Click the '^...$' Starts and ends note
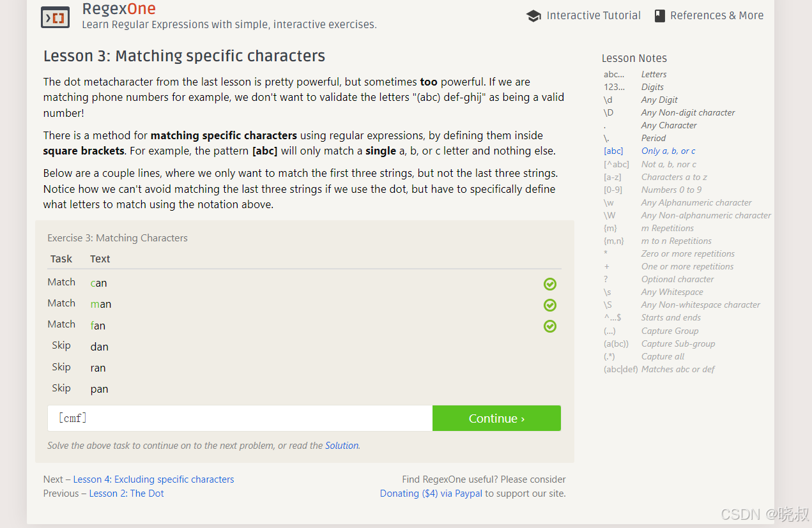The width and height of the screenshot is (812, 528). click(x=652, y=317)
